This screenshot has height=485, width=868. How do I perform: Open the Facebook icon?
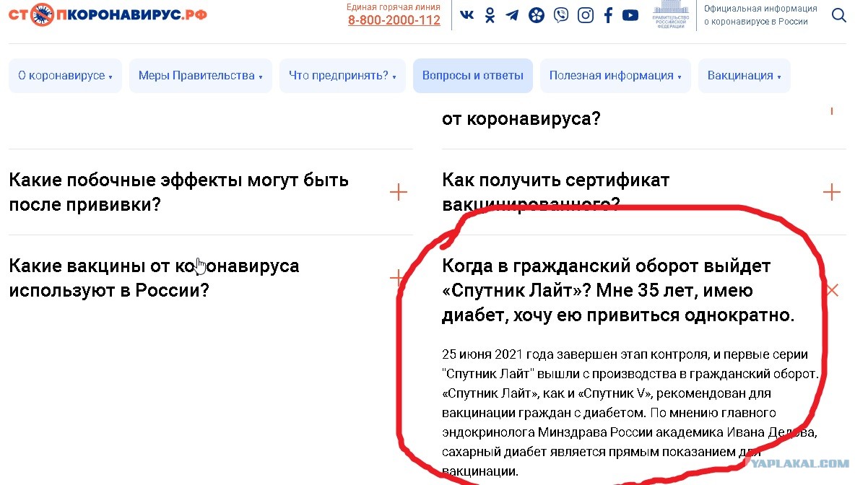pyautogui.click(x=608, y=14)
